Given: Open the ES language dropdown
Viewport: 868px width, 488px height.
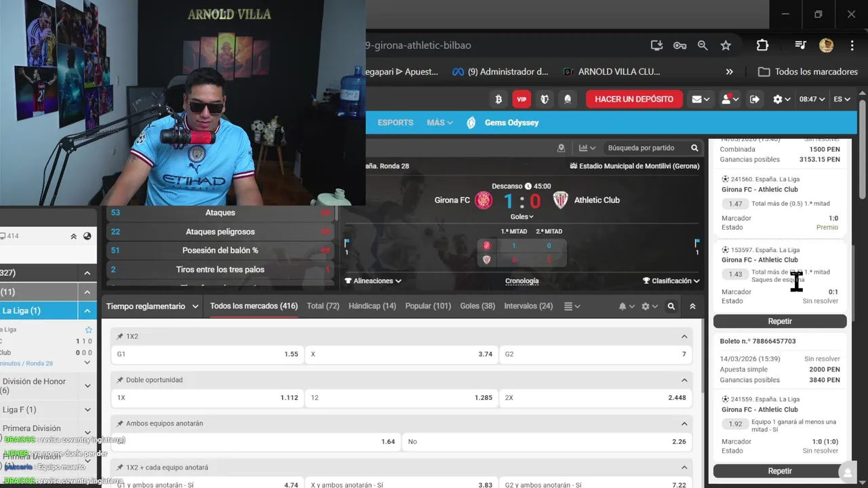Looking at the screenshot, I should [x=842, y=99].
